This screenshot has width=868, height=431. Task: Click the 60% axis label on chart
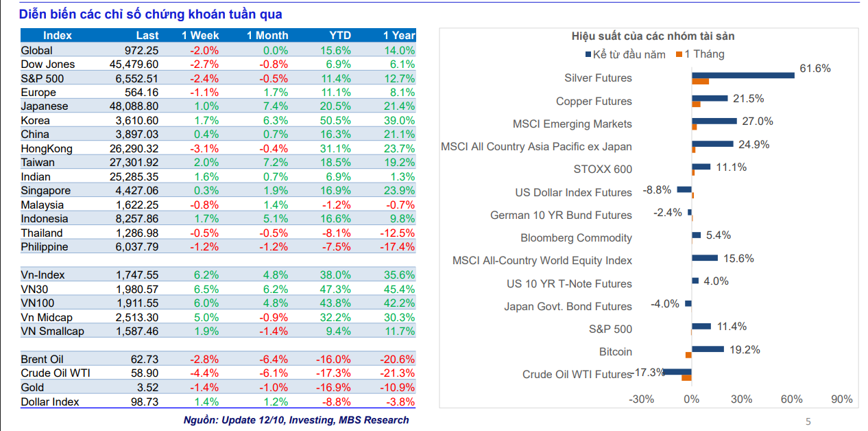point(792,399)
